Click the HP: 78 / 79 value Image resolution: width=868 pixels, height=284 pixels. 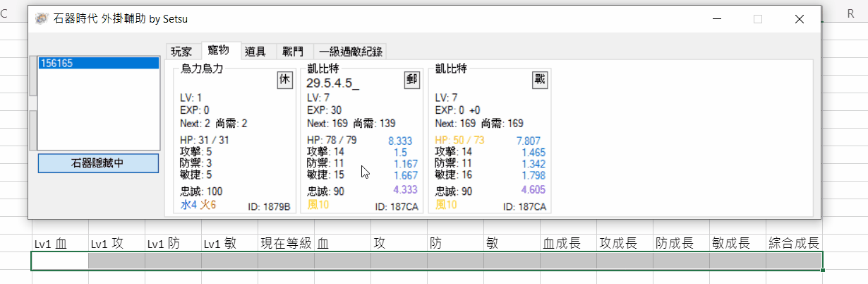point(332,141)
